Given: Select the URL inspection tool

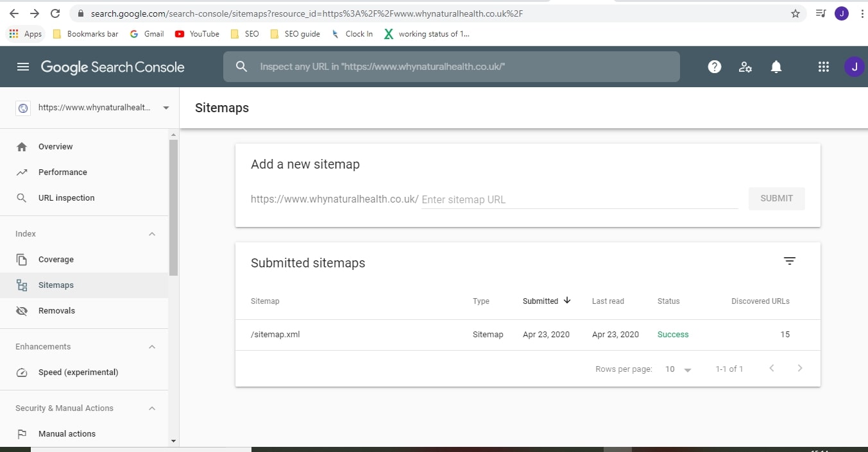Looking at the screenshot, I should point(65,197).
